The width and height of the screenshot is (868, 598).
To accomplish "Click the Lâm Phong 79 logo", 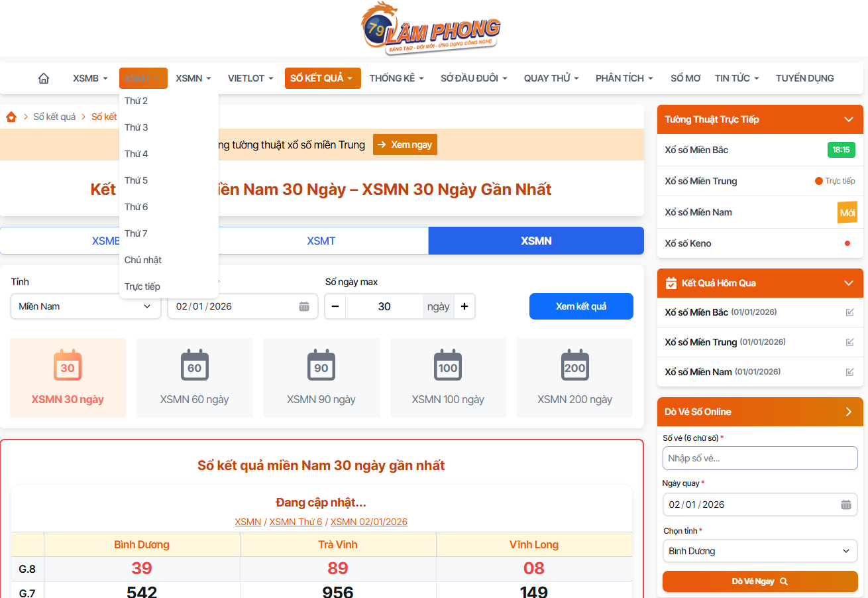I will click(x=429, y=28).
